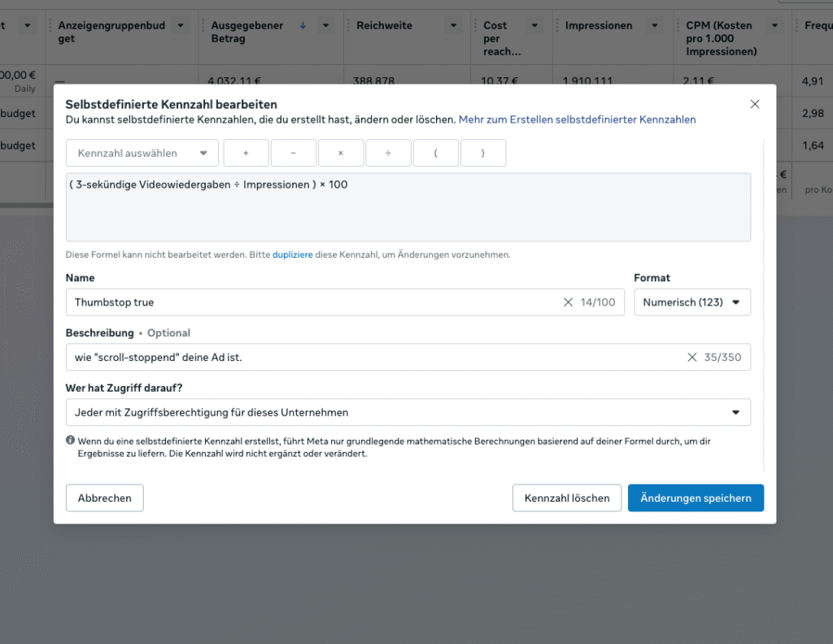The image size is (833, 644).
Task: Insert a closing parenthesis
Action: 483,153
